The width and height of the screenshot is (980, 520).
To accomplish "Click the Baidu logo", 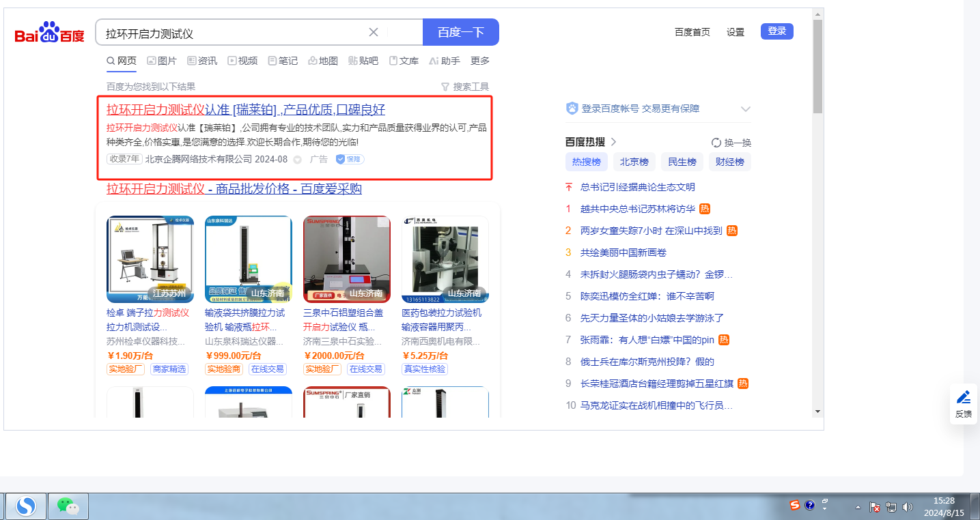I will click(50, 33).
